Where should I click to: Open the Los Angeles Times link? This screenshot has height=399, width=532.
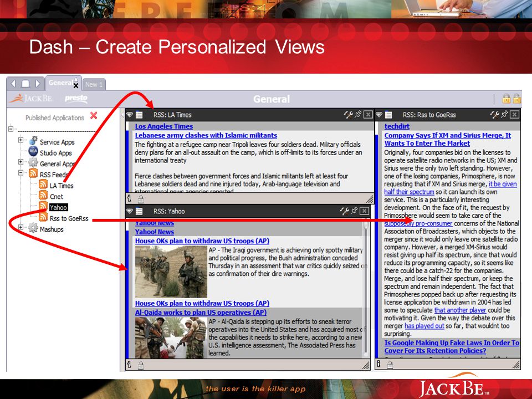pos(164,126)
